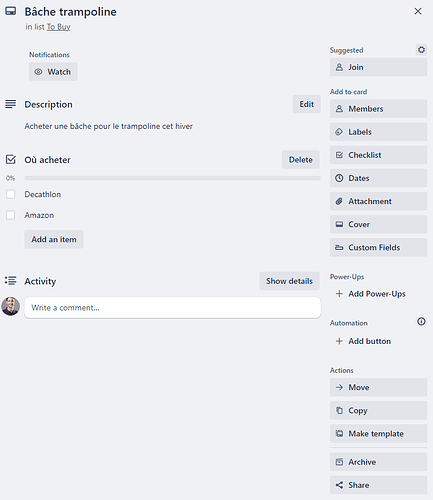433x500 pixels.
Task: Check the Amazon checklist item
Action: pyautogui.click(x=11, y=215)
